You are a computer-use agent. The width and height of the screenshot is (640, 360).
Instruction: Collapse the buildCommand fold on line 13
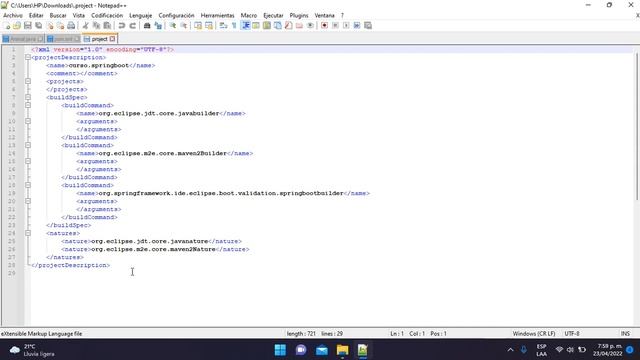[x=28, y=145]
